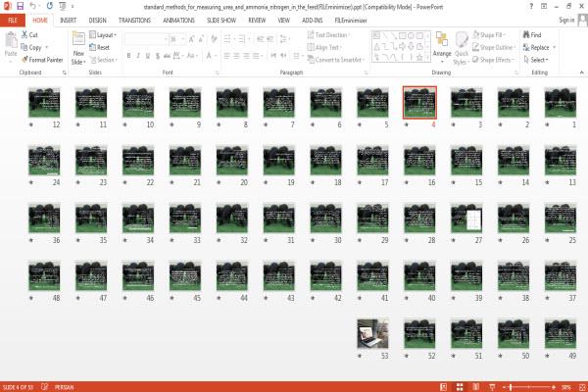Align text right
The width and height of the screenshot is (588, 392).
coord(246,56)
